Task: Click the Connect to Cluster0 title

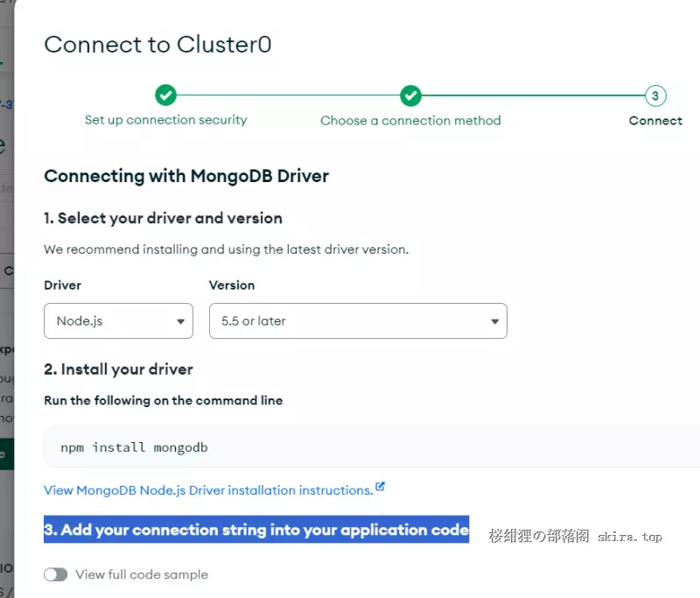Action: click(x=157, y=45)
